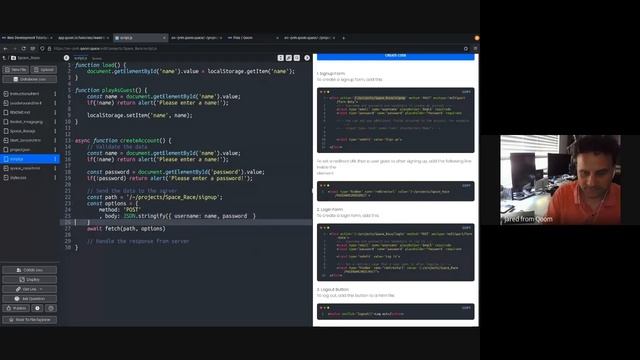Copy the redirect input code snippet
The image size is (640, 360).
coord(466,185)
